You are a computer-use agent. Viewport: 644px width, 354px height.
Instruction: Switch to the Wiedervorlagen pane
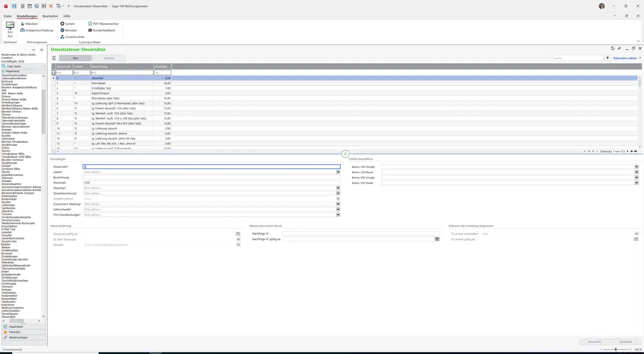point(24,337)
